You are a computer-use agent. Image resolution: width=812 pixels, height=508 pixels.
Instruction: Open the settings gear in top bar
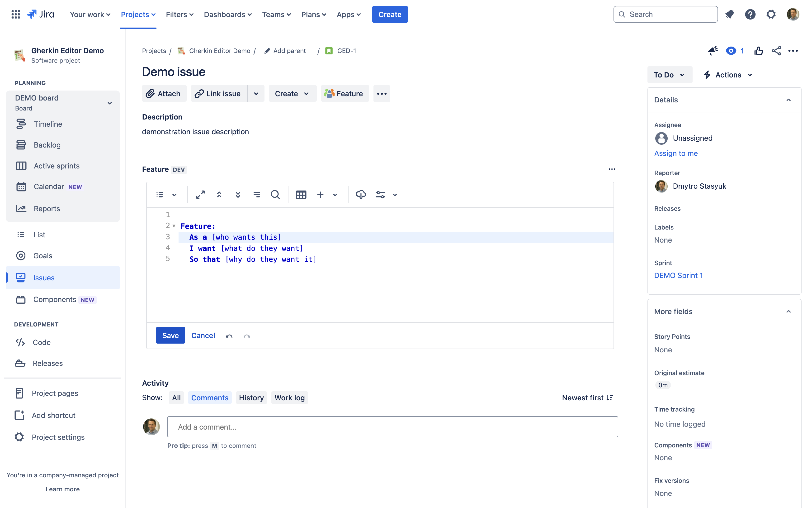pos(771,14)
